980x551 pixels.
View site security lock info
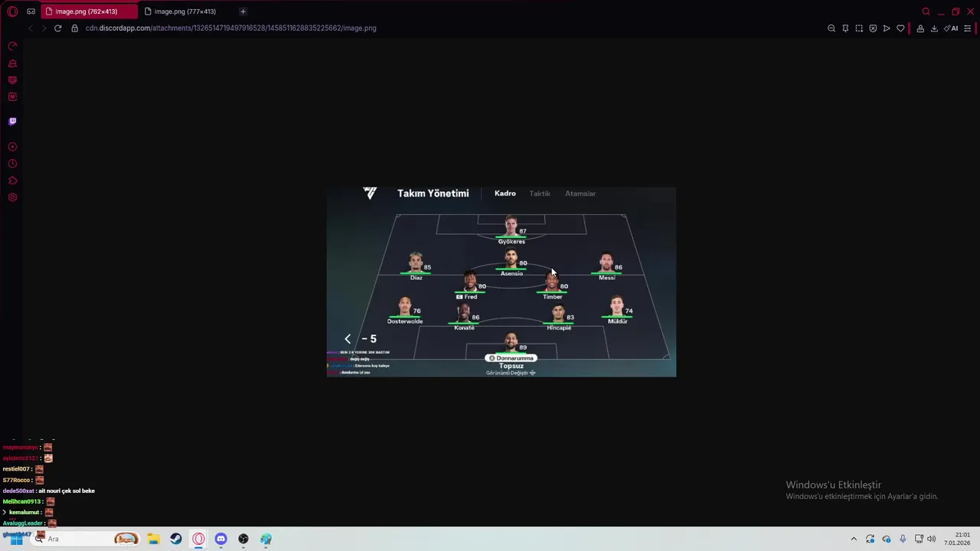point(74,28)
